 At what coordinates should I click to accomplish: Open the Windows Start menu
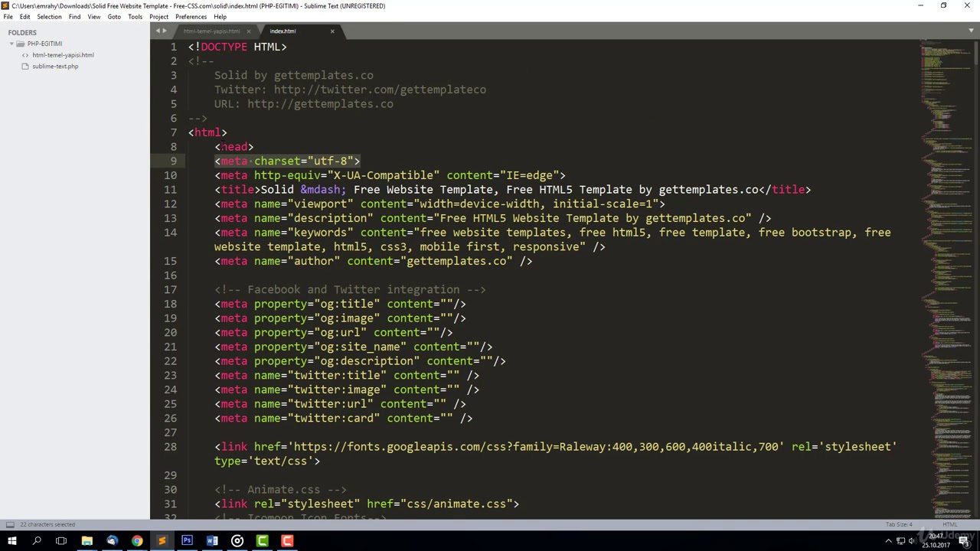pyautogui.click(x=11, y=541)
